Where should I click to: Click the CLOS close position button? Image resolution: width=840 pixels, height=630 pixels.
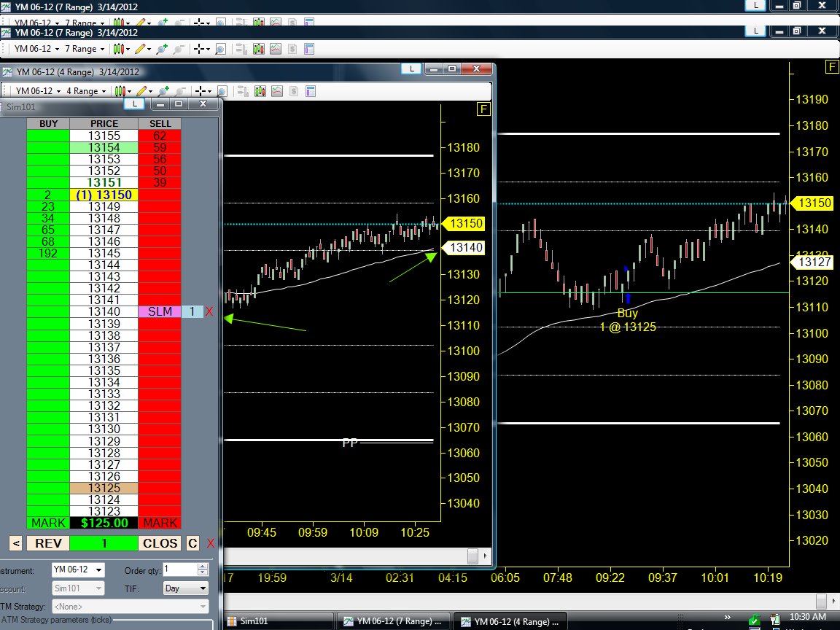(160, 543)
